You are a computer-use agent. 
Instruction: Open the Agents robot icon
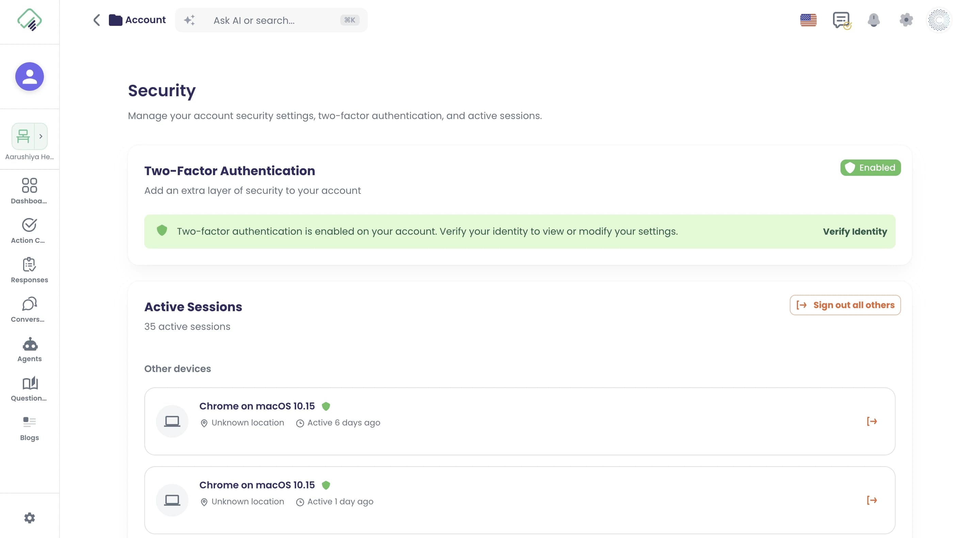tap(30, 344)
